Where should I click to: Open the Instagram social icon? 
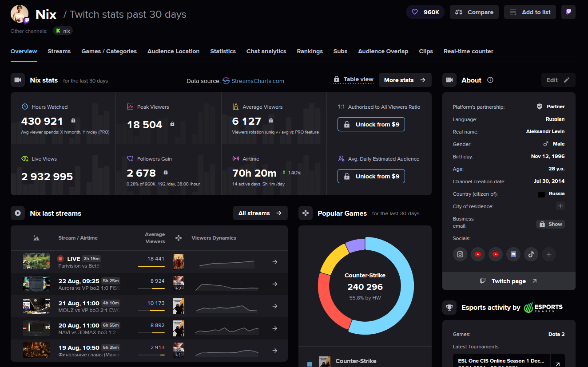pyautogui.click(x=460, y=254)
